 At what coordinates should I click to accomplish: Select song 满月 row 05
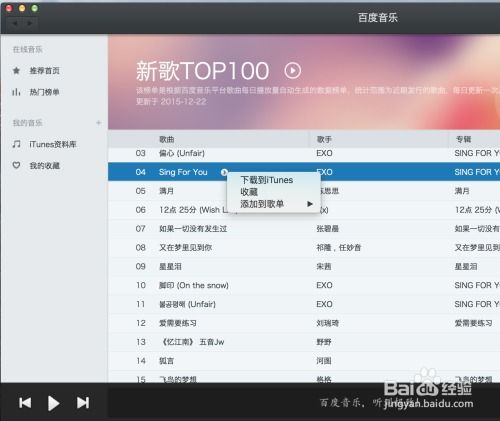pos(166,191)
